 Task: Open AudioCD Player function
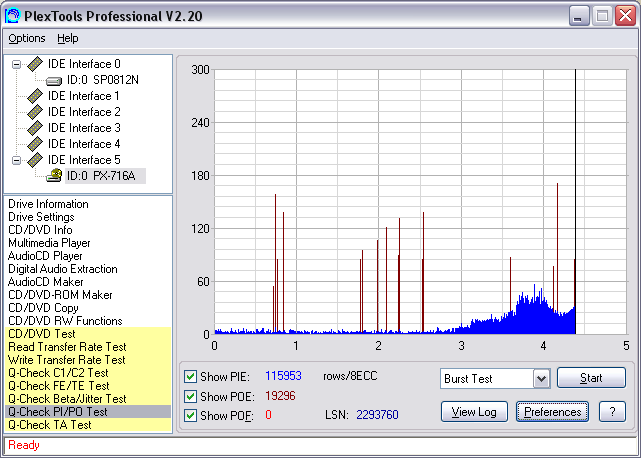pyautogui.click(x=45, y=256)
